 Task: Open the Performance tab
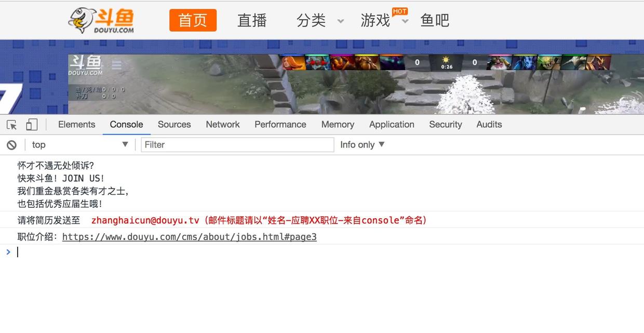click(x=280, y=125)
